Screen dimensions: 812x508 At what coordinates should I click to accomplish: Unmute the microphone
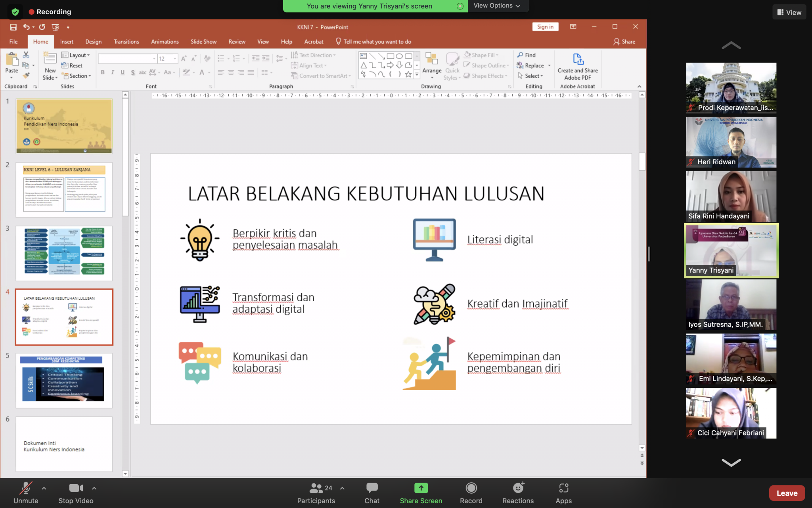point(26,493)
